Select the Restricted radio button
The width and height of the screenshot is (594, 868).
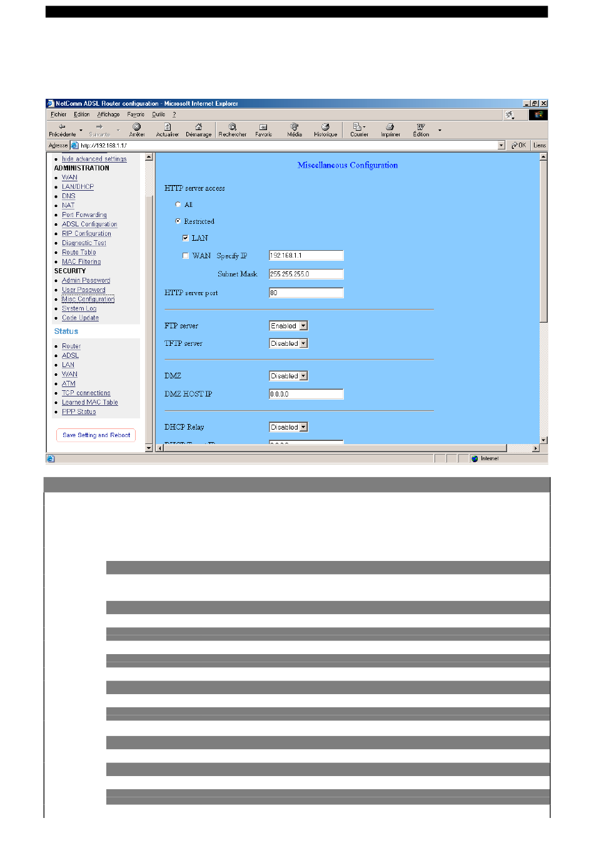pos(178,221)
